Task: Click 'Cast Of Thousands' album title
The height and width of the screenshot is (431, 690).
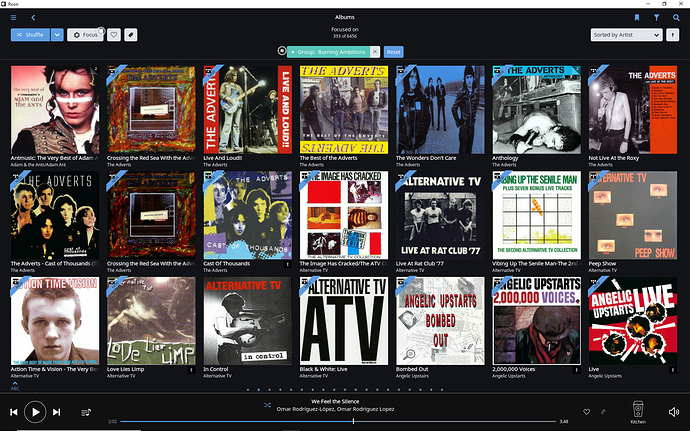Action: (x=227, y=264)
